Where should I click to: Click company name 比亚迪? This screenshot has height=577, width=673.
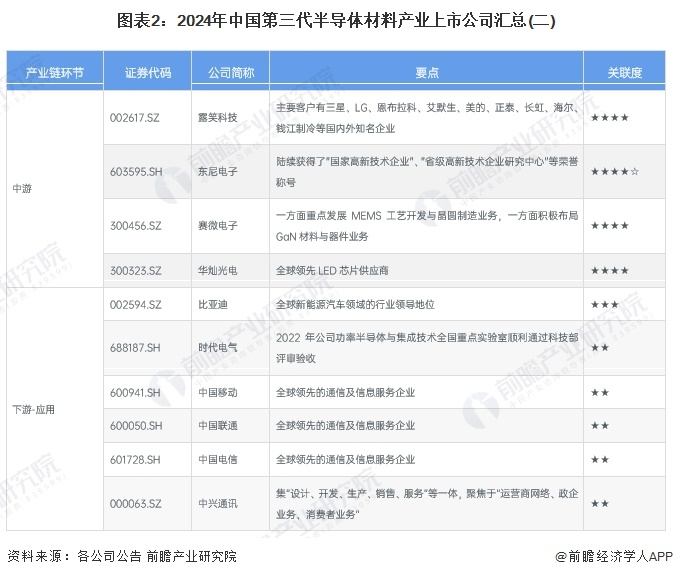click(x=213, y=305)
